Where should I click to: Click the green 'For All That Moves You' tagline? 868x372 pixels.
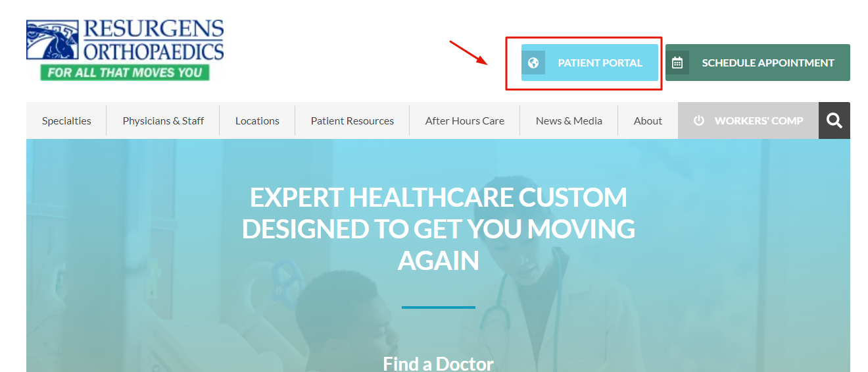tap(125, 72)
